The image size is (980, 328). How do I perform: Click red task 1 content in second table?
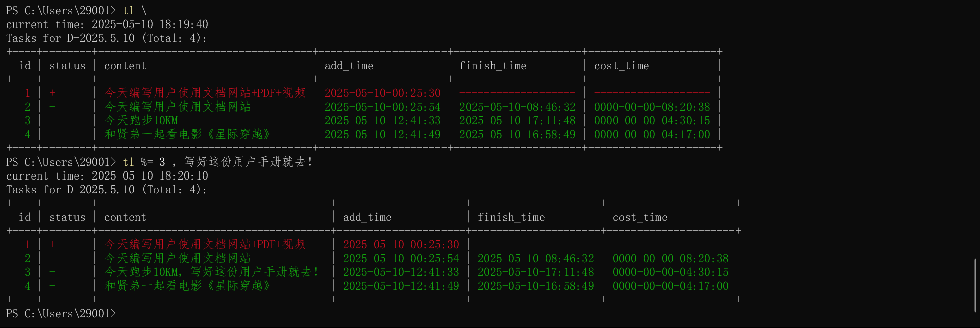pos(205,244)
